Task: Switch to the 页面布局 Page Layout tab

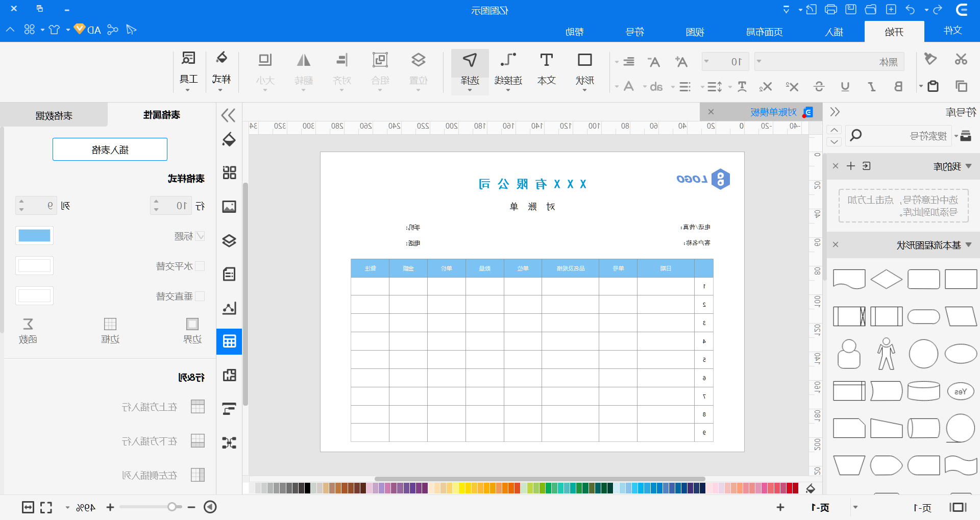Action: point(764,32)
